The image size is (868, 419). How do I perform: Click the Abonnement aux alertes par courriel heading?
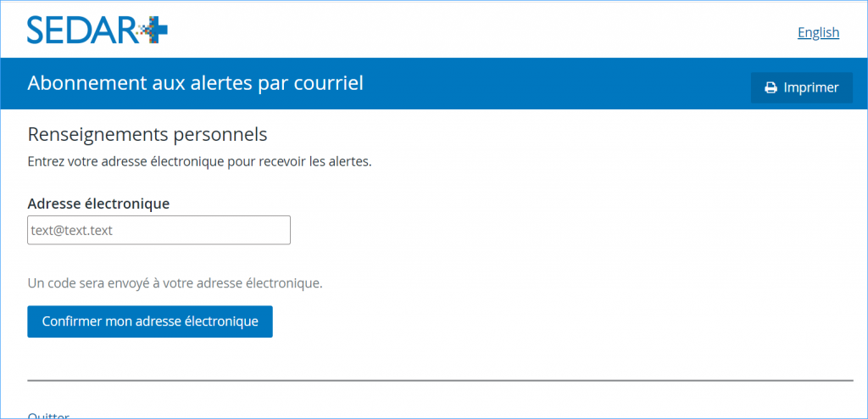coord(196,83)
